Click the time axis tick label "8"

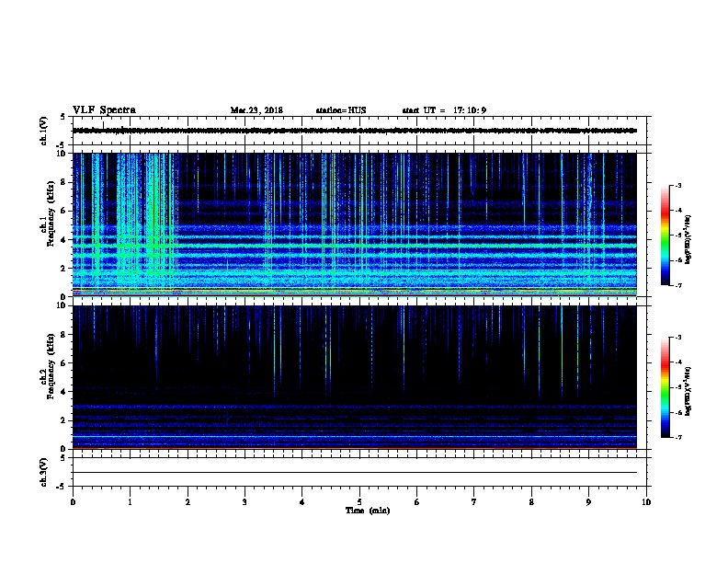point(531,502)
